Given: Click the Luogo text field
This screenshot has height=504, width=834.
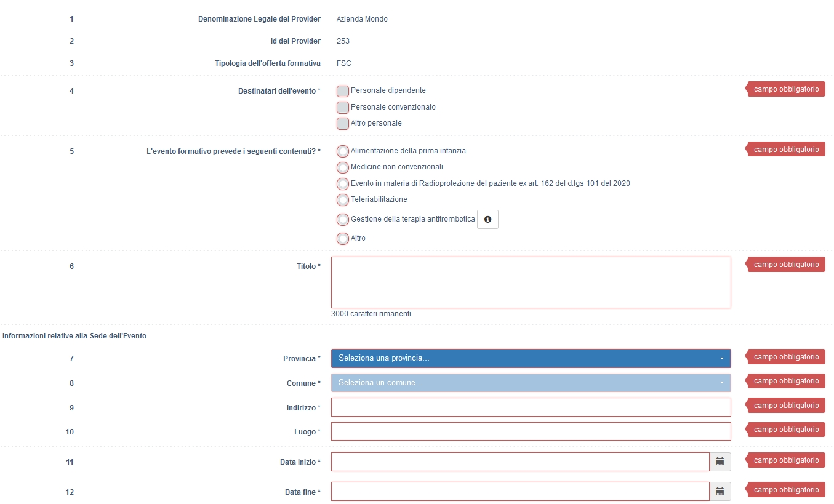Looking at the screenshot, I should (x=531, y=431).
